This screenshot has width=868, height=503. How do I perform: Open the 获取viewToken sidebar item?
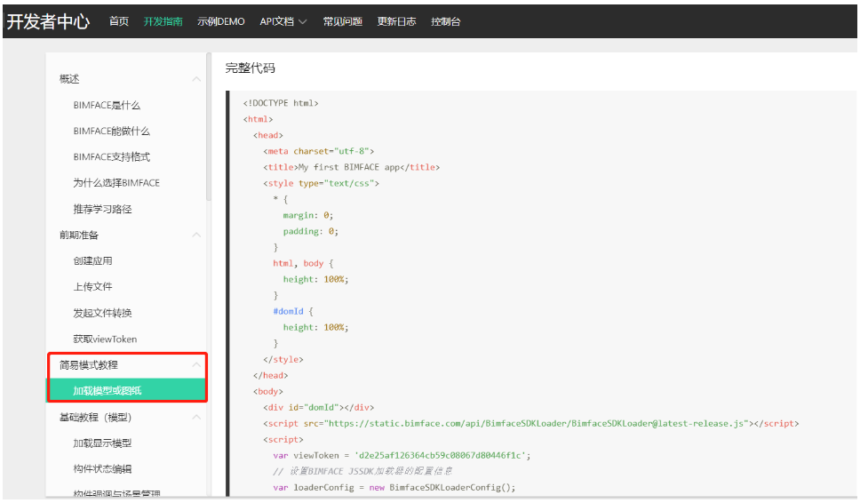[105, 339]
